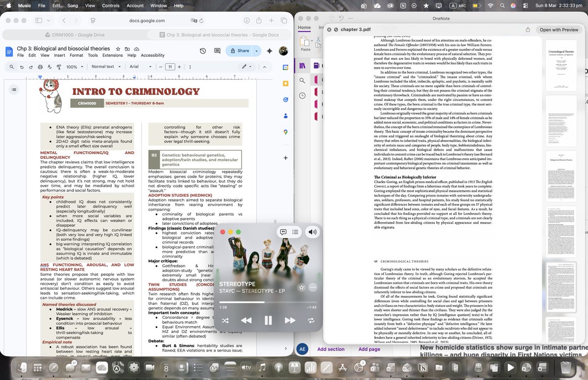Skip to next track in mini player
Viewport: 588px width, 380px height.
(290, 320)
